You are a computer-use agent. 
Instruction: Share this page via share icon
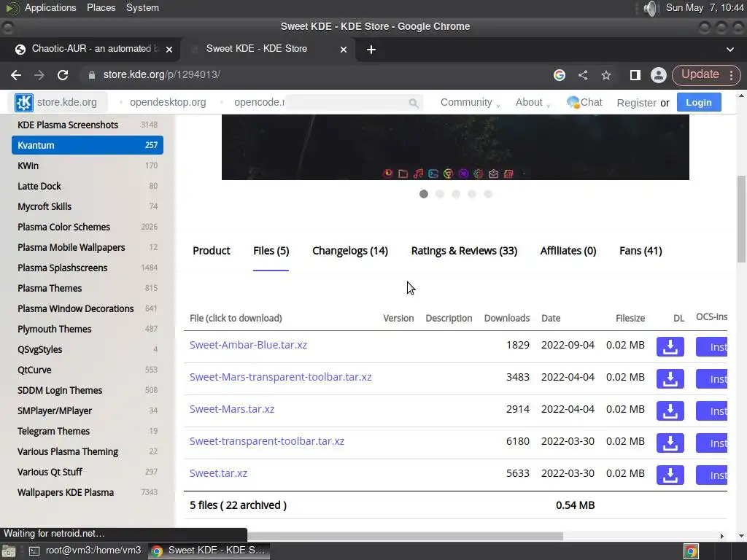coord(583,75)
